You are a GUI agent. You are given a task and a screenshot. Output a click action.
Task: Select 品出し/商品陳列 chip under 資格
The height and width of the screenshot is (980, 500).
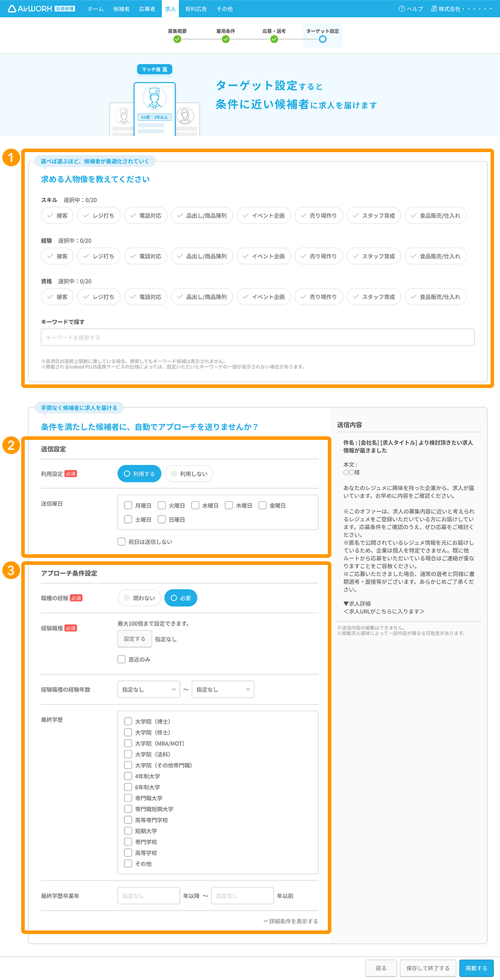tap(202, 297)
